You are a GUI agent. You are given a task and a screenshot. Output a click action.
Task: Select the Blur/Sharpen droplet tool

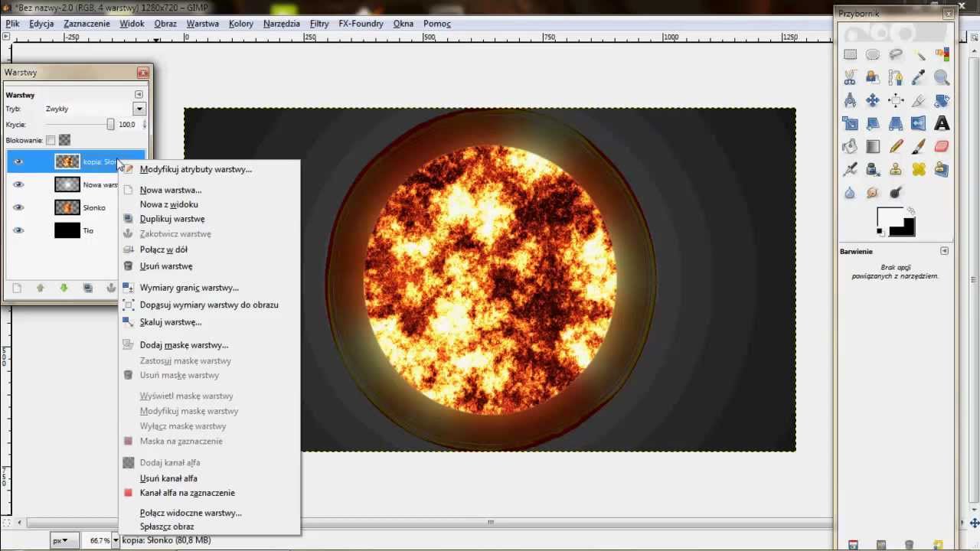[850, 193]
